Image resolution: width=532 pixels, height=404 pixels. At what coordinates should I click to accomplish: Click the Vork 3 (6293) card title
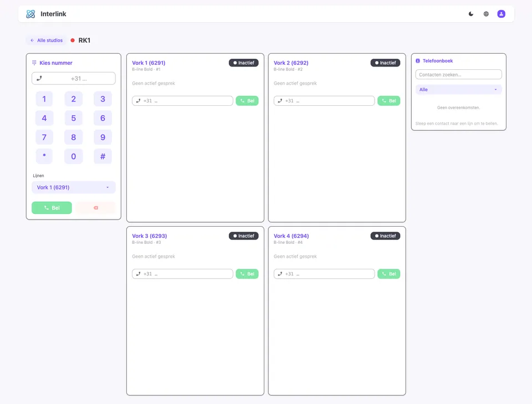click(x=149, y=236)
